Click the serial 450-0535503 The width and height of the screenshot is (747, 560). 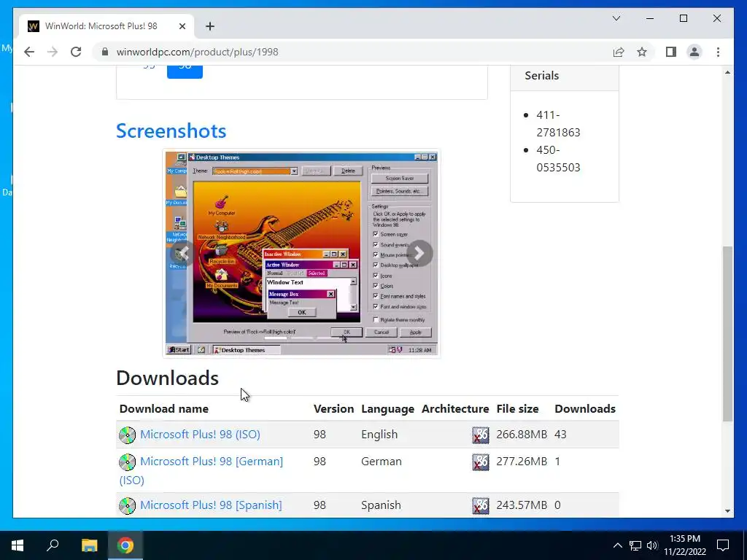coord(558,158)
